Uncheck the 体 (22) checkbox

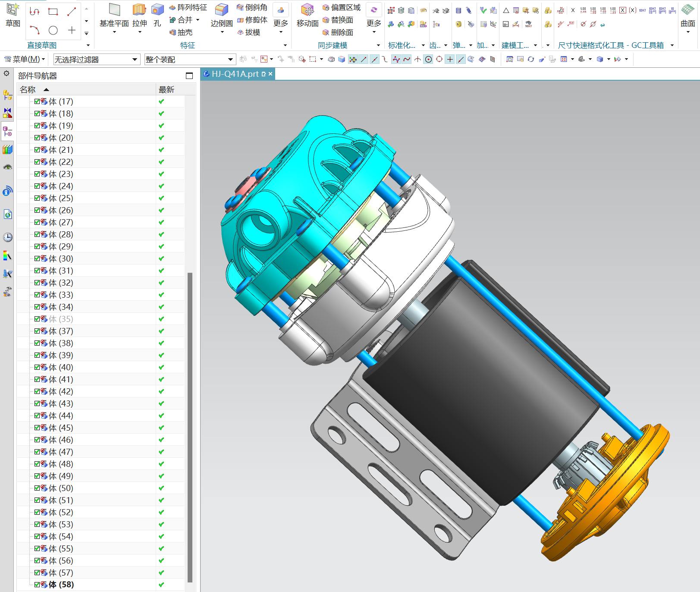(x=37, y=162)
